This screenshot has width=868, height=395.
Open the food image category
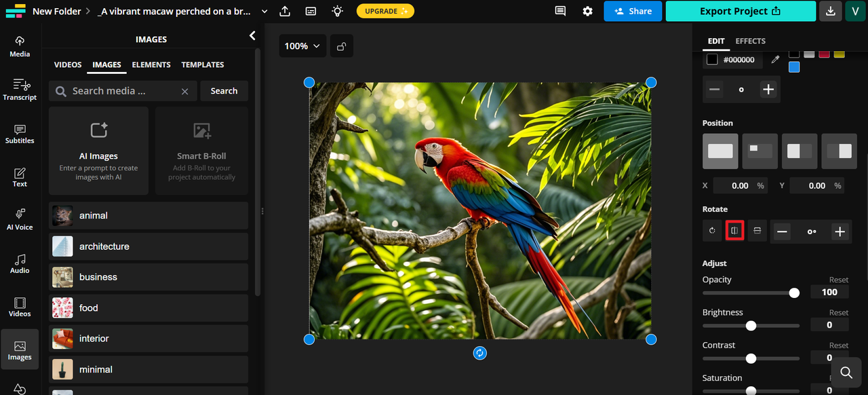point(149,307)
